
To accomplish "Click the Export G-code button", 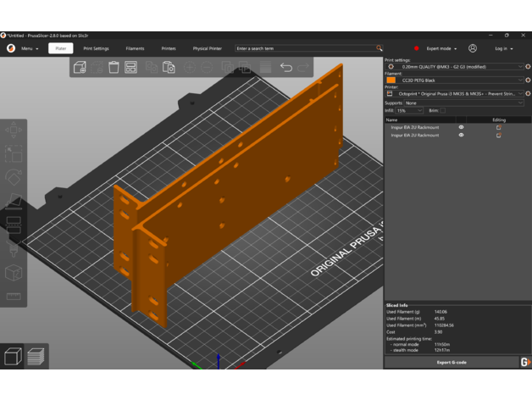I will 450,362.
